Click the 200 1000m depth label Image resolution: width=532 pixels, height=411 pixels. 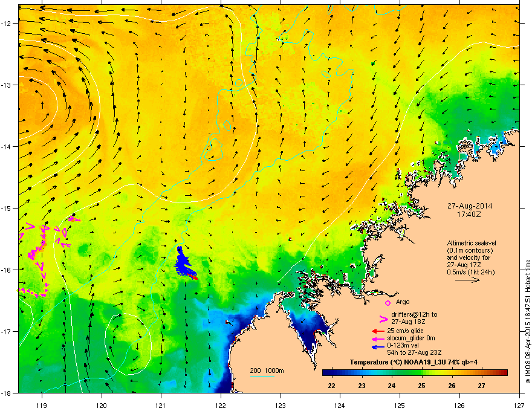click(267, 371)
